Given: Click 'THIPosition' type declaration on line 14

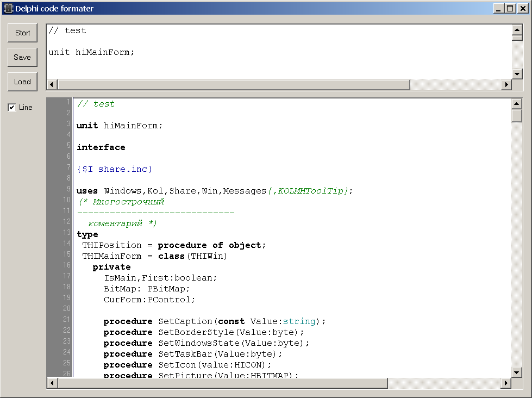Looking at the screenshot, I should click(x=112, y=245).
